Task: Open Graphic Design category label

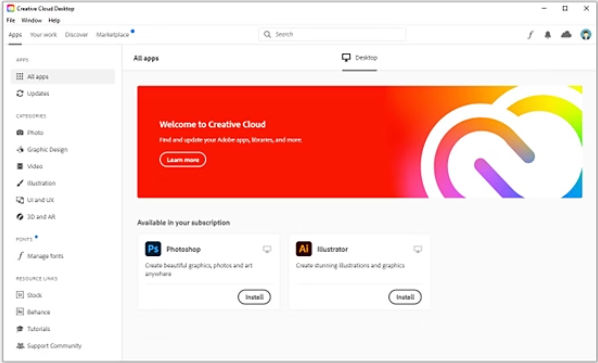Action: point(47,149)
